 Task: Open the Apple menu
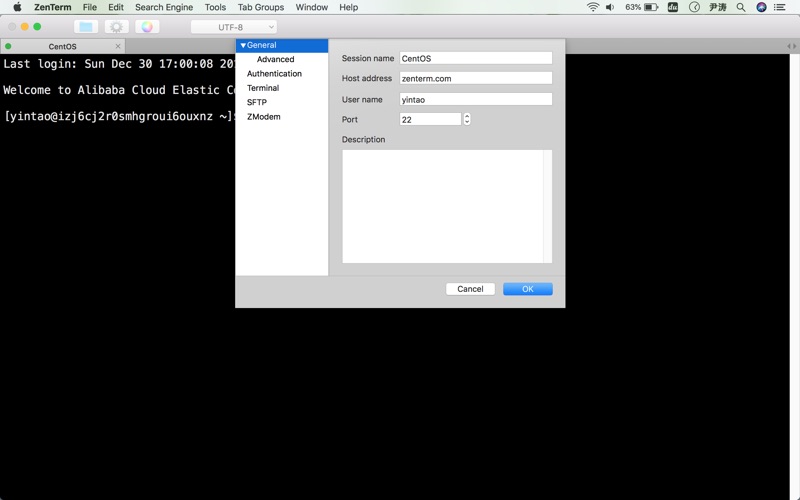tap(17, 7)
